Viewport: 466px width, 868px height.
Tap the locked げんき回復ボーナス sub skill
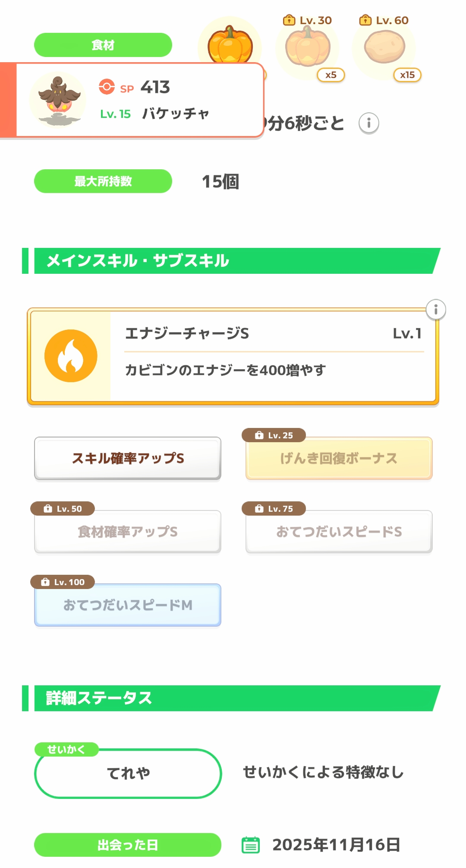pos(339,458)
